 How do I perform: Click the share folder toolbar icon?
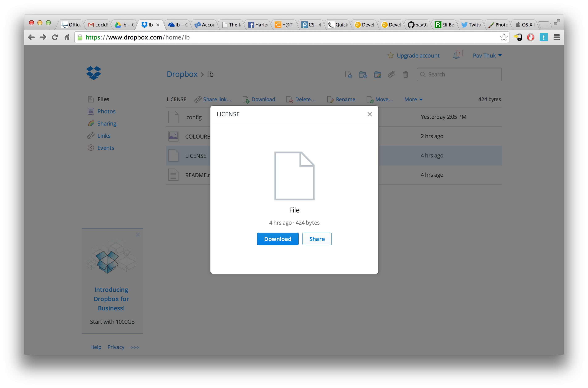[x=377, y=75]
